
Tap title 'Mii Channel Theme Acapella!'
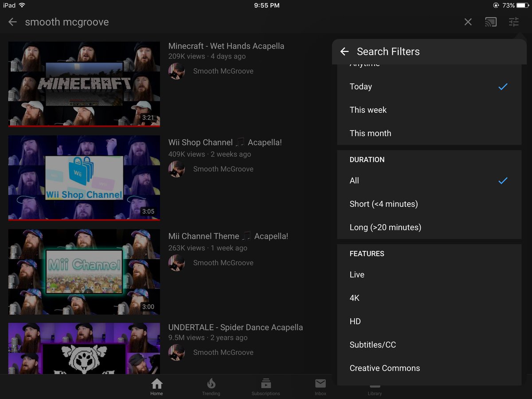(228, 236)
